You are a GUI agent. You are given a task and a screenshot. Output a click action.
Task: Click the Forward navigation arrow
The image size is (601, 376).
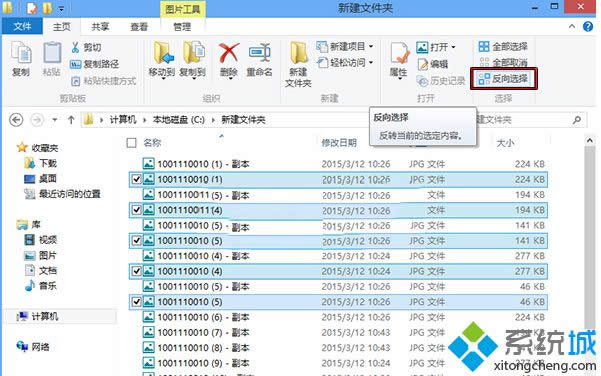(x=37, y=120)
